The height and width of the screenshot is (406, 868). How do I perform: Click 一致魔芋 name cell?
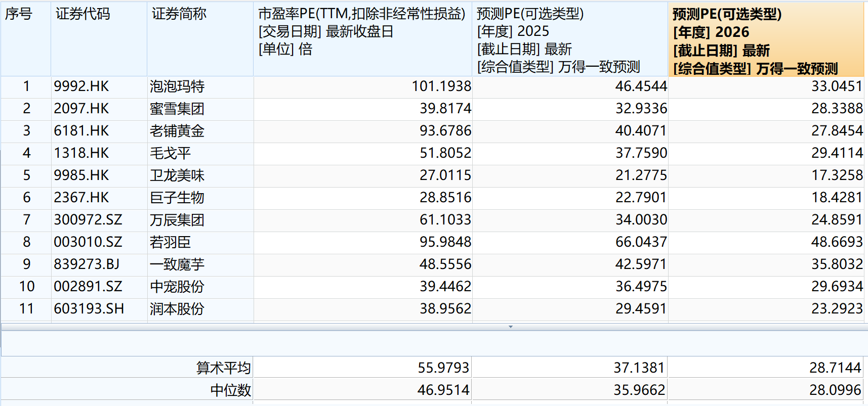177,264
